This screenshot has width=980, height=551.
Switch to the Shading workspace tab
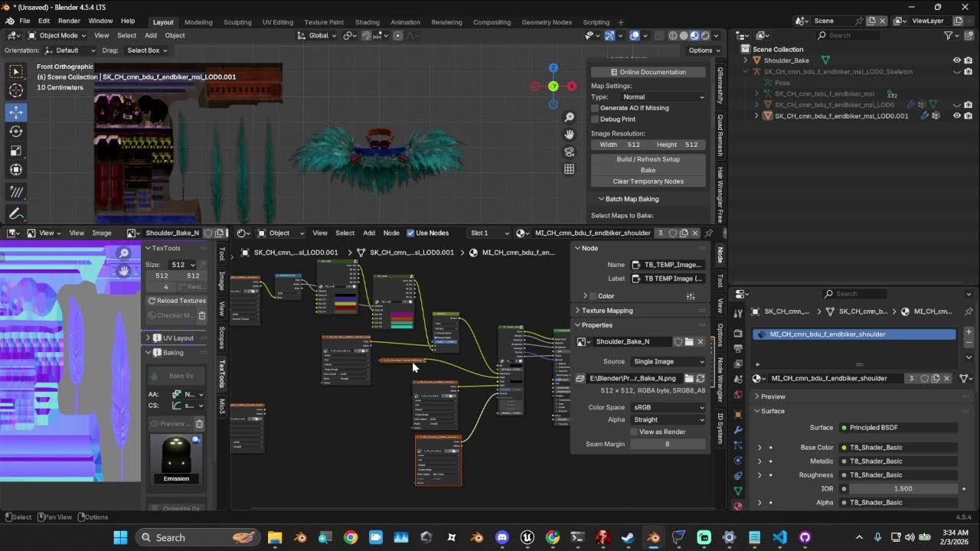(367, 22)
